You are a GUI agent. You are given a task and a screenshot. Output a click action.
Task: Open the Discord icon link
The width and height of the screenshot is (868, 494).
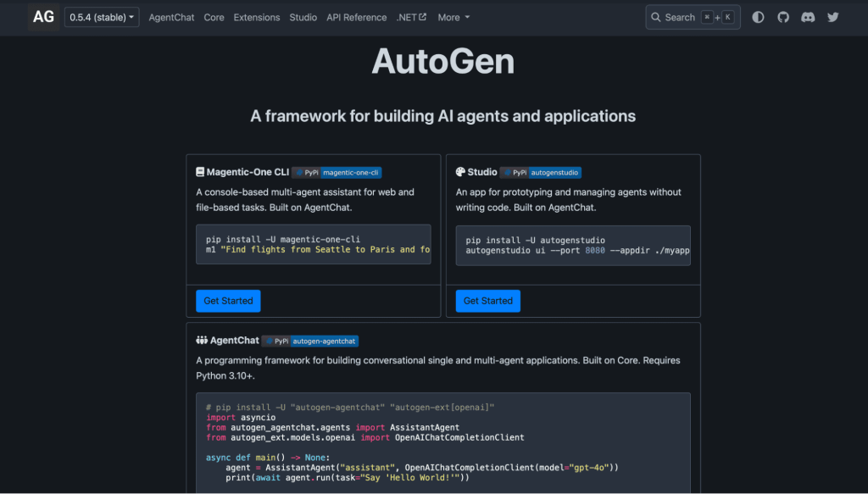click(x=808, y=17)
